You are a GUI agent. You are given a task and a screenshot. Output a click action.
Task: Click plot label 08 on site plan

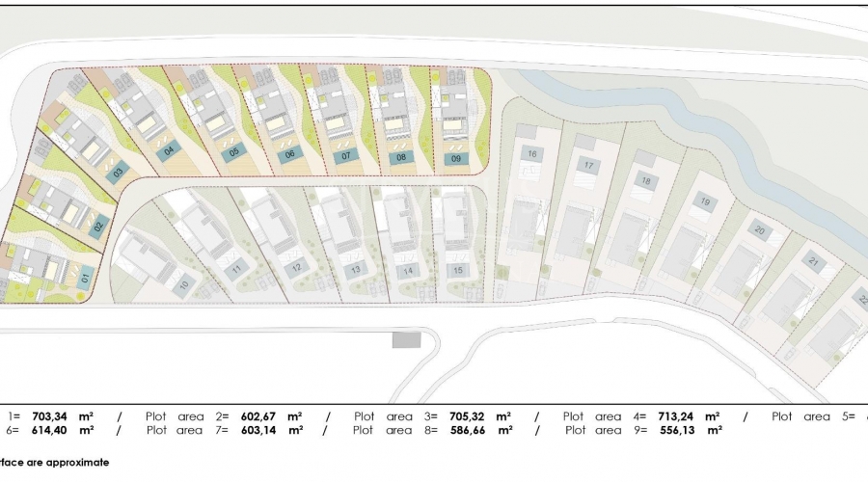coord(401,157)
